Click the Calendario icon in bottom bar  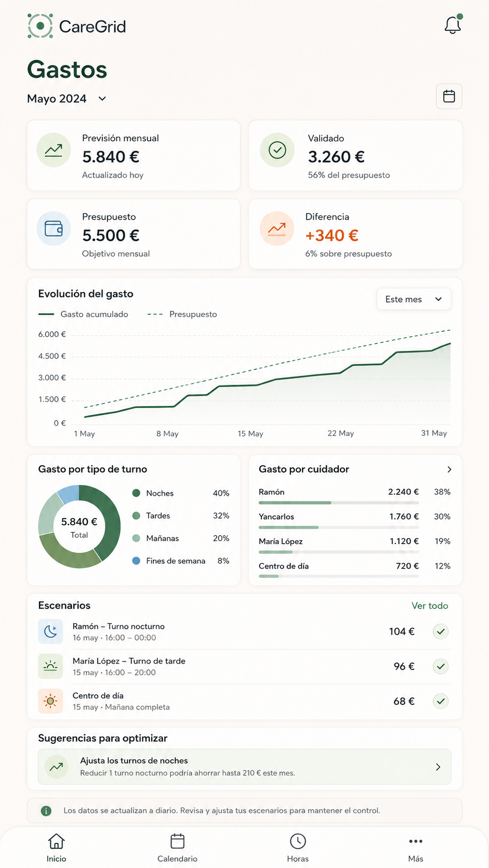(x=177, y=841)
